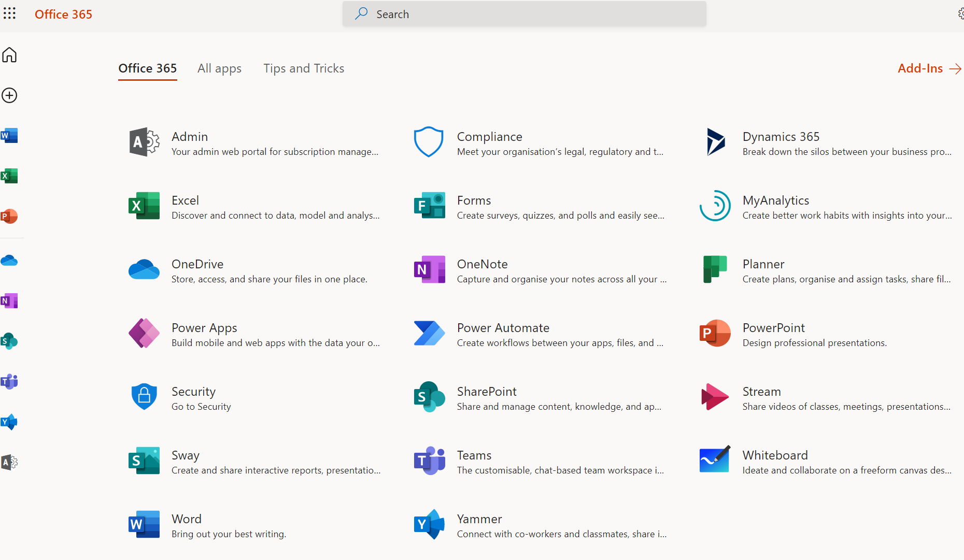The image size is (964, 560).
Task: Open OneDrive from the left sidebar
Action: [9, 261]
